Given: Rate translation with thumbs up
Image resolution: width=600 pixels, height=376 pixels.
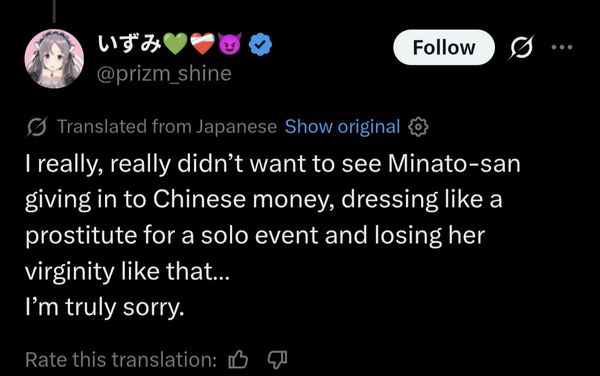Looking at the screenshot, I should [x=238, y=359].
